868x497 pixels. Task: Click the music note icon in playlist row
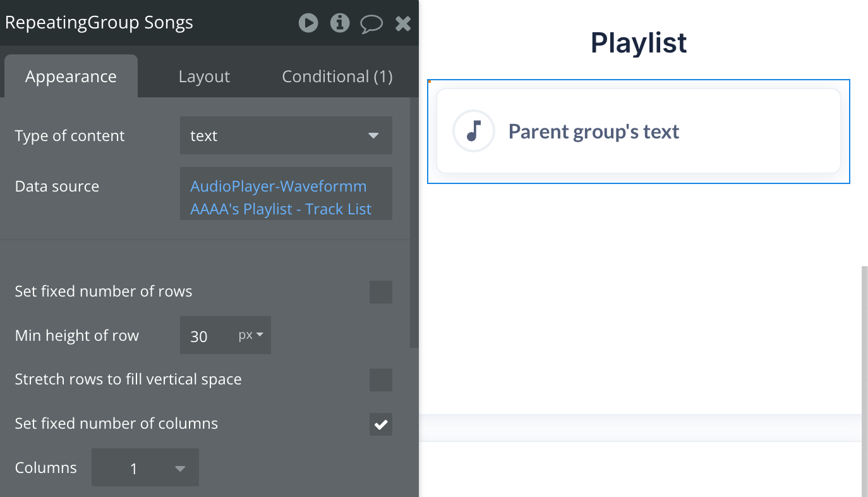473,132
